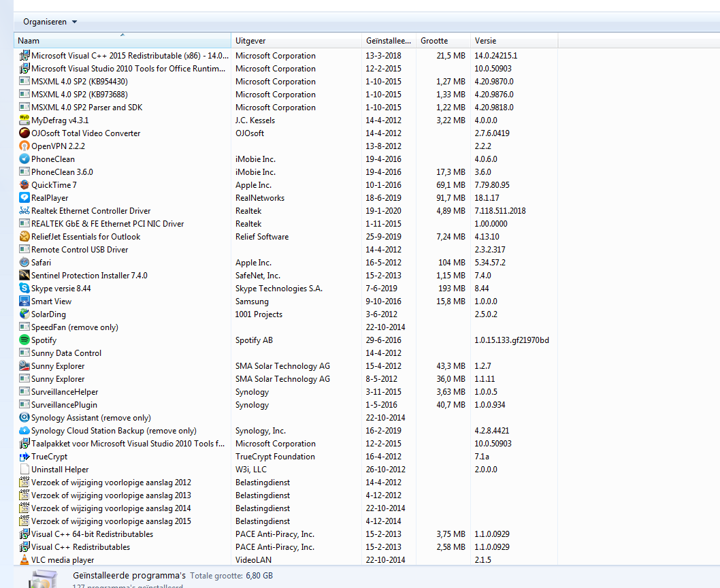Select the Sentinel Protection Installer 7.4.0 row
Screen dimensions: 720x588
[89, 276]
